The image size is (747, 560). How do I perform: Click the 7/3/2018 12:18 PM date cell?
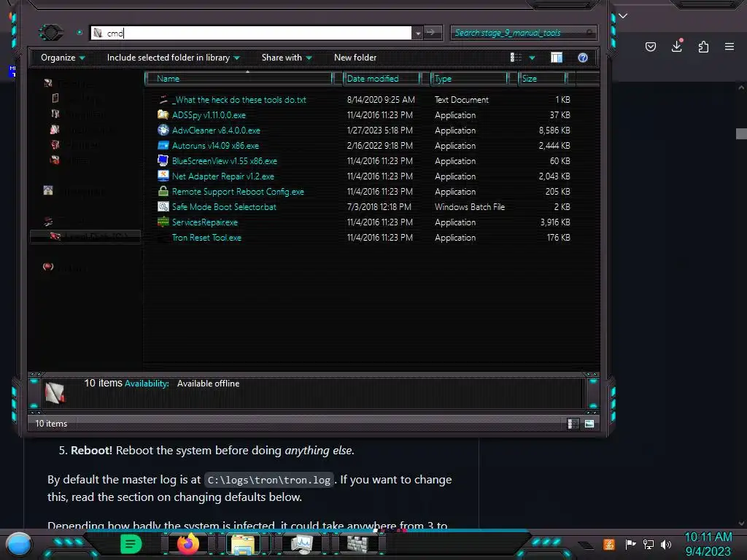379,206
